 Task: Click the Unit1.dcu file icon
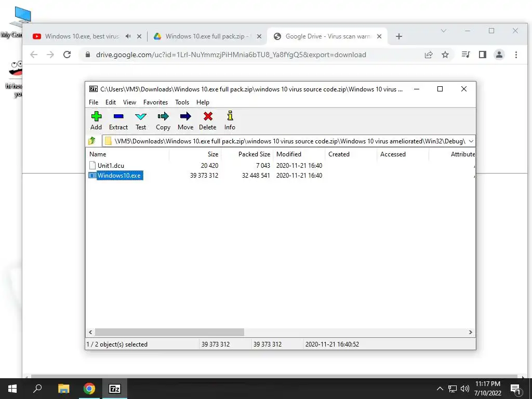tap(92, 165)
